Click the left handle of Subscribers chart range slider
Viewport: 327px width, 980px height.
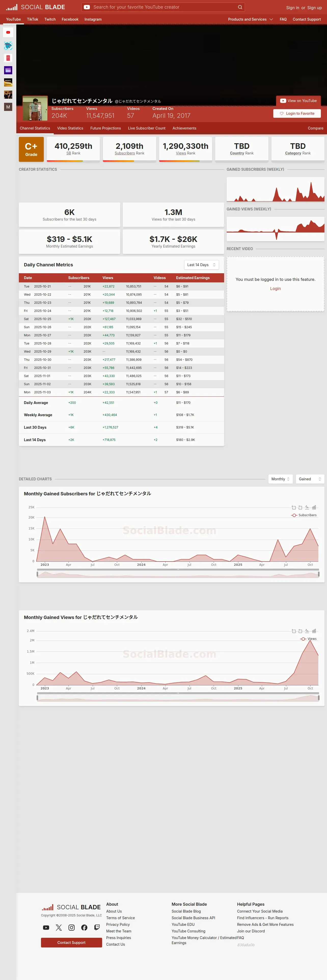click(37, 574)
